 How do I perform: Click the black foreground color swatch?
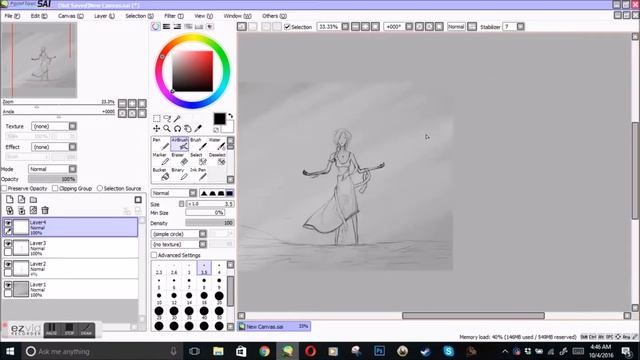(x=219, y=119)
